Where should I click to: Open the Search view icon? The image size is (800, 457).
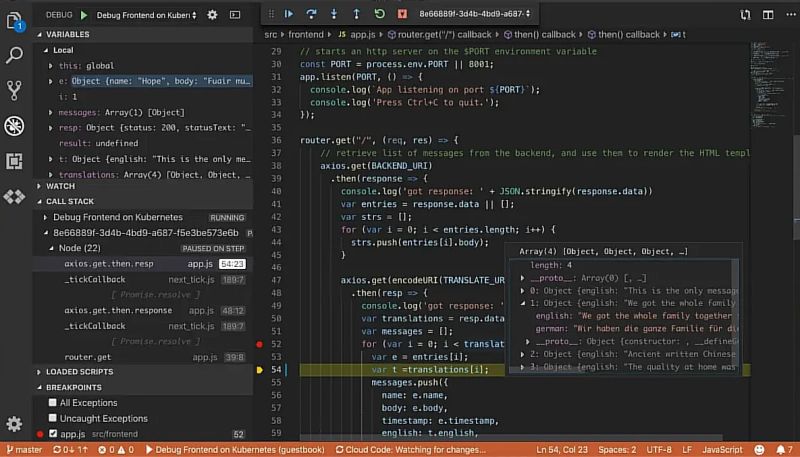coord(14,55)
